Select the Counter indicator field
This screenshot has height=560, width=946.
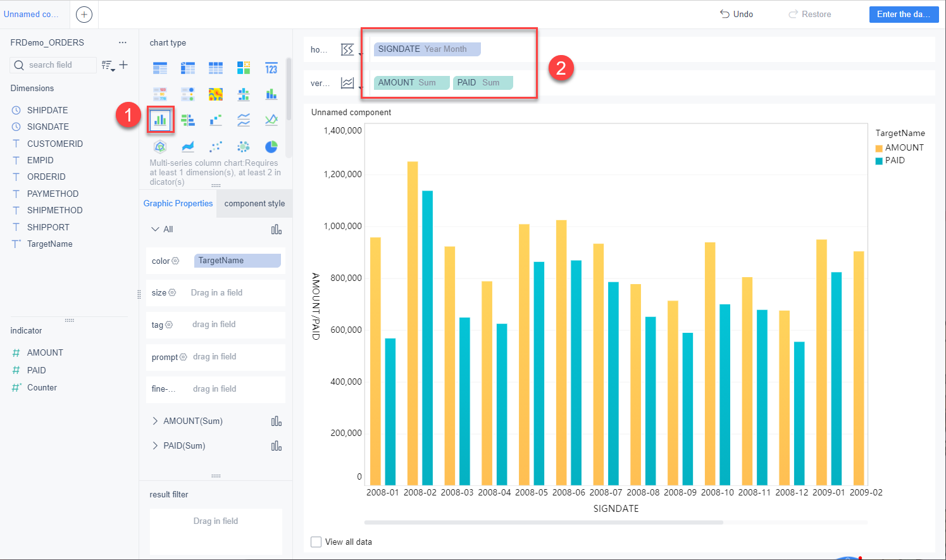[x=42, y=388]
